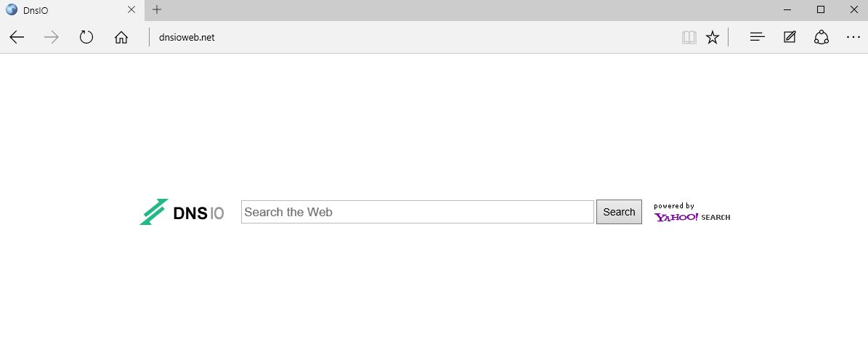This screenshot has height=357, width=868.
Task: Focus the Search the Web field
Action: point(417,212)
